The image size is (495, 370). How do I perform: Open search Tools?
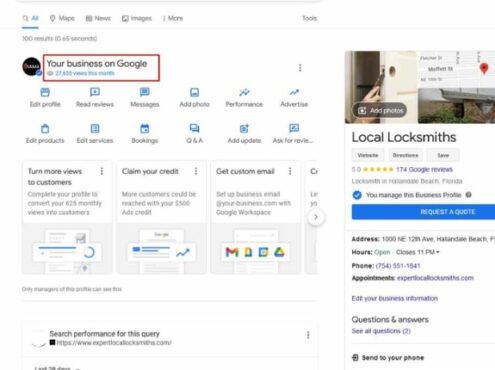tap(309, 18)
